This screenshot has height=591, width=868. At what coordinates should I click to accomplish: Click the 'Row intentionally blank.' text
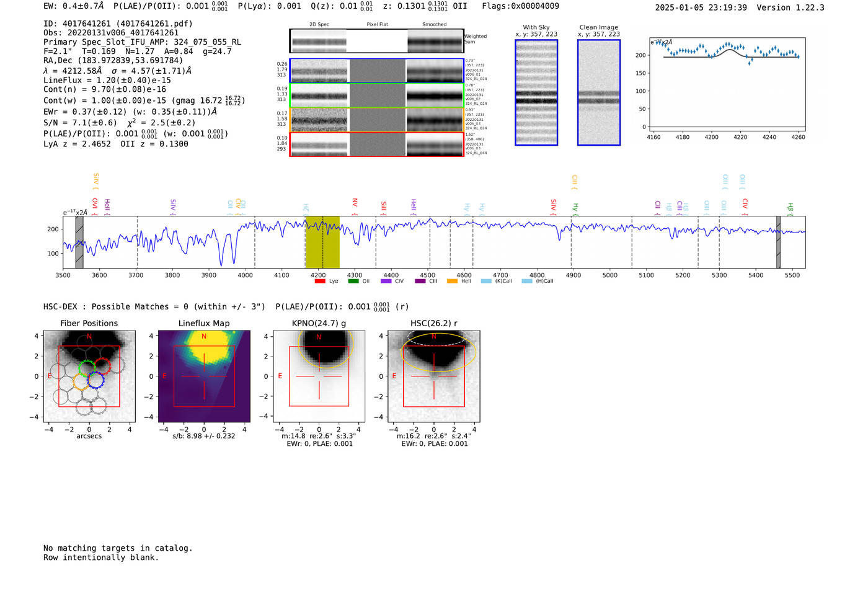[x=101, y=558]
